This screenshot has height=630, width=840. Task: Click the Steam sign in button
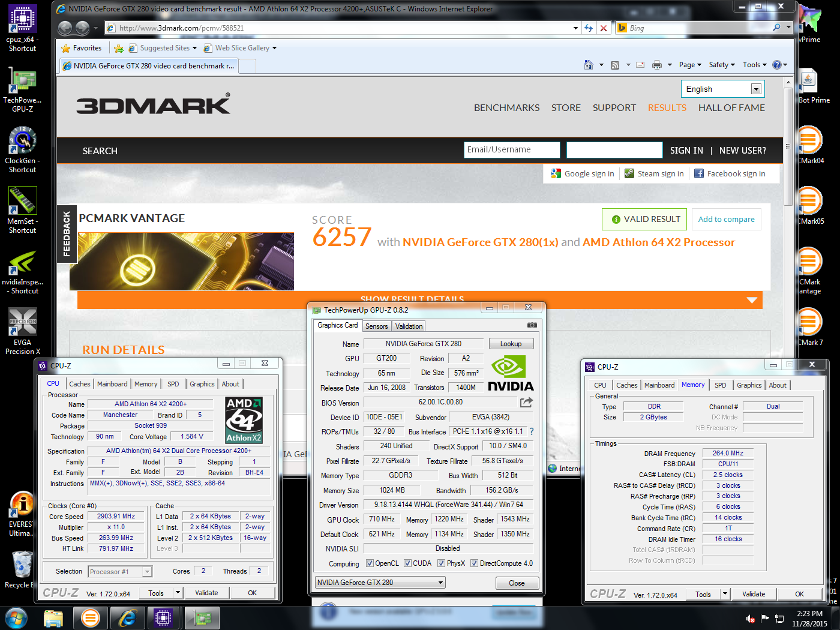654,173
